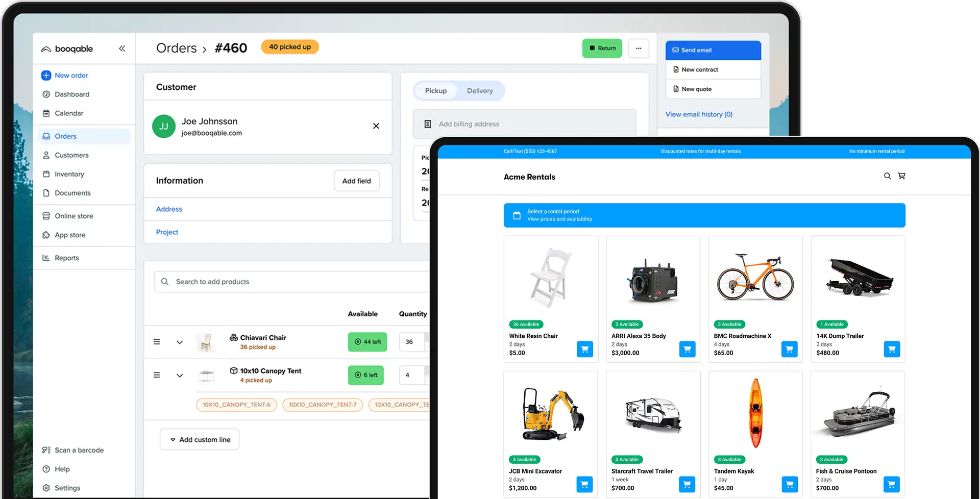This screenshot has width=980, height=499.
Task: Switch to the Delivery tab
Action: [480, 91]
